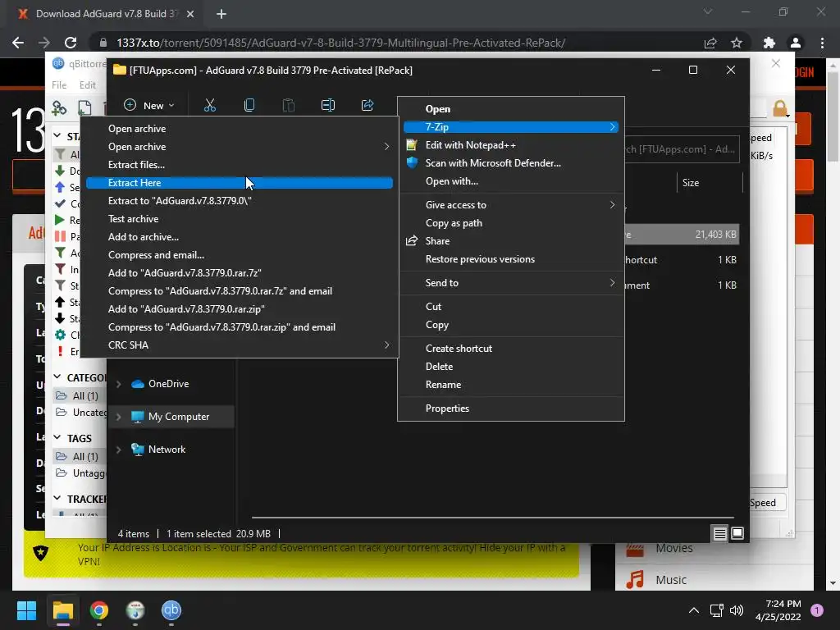
Task: Click the Copy icon in Explorer toolbar
Action: pyautogui.click(x=249, y=105)
